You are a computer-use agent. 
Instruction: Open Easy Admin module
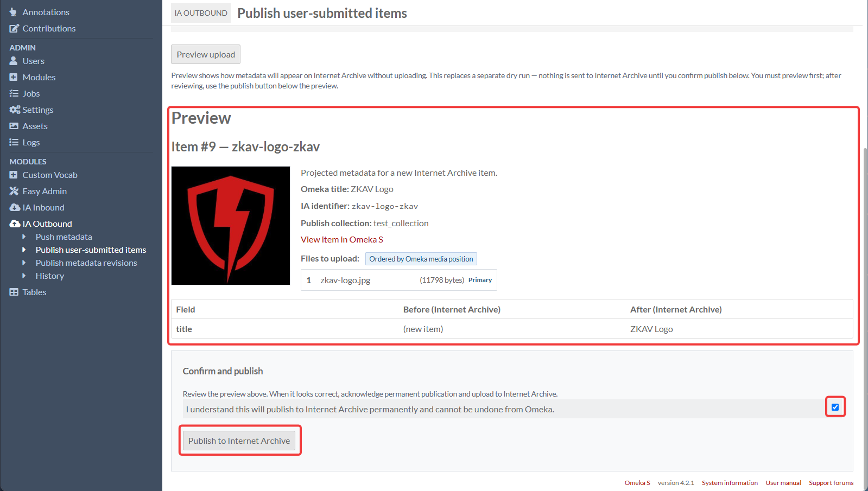tap(45, 191)
